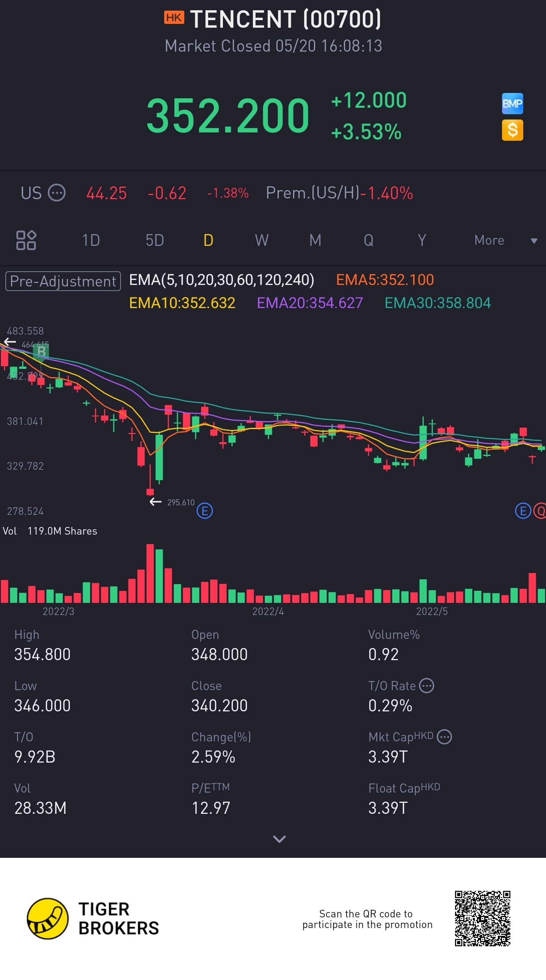Tap the blue E marker near 295.610
The height and width of the screenshot is (980, 546).
pyautogui.click(x=204, y=511)
